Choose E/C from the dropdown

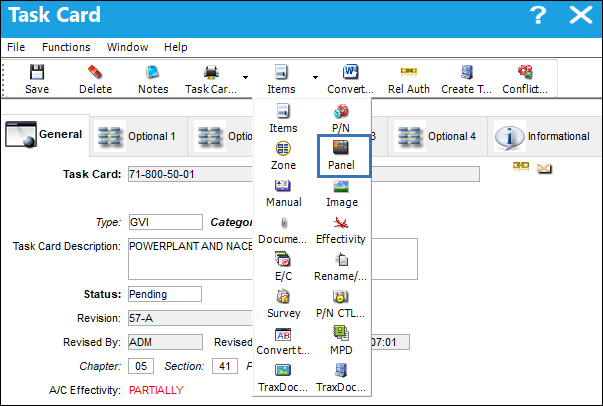[x=283, y=267]
